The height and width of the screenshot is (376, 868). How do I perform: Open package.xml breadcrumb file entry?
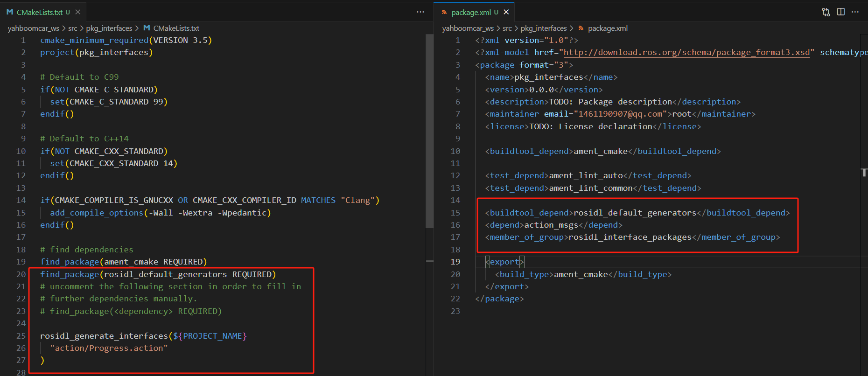coord(603,28)
